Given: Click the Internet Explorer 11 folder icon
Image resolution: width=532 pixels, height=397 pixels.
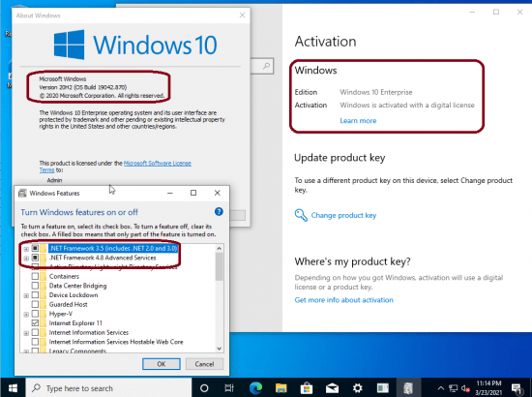Looking at the screenshot, I should [x=44, y=323].
